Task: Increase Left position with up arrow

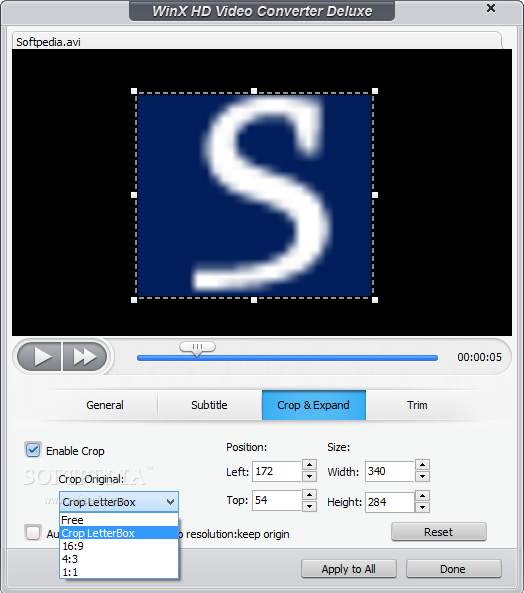Action: [x=310, y=465]
